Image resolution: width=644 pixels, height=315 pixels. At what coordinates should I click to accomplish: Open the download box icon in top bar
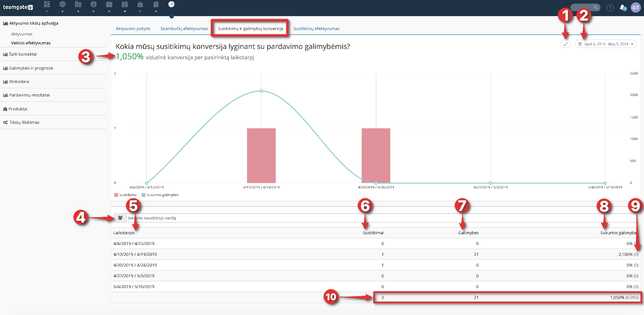point(141,4)
